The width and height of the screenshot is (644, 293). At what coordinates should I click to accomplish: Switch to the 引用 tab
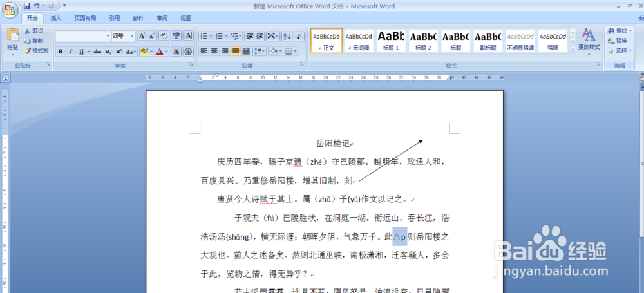115,18
